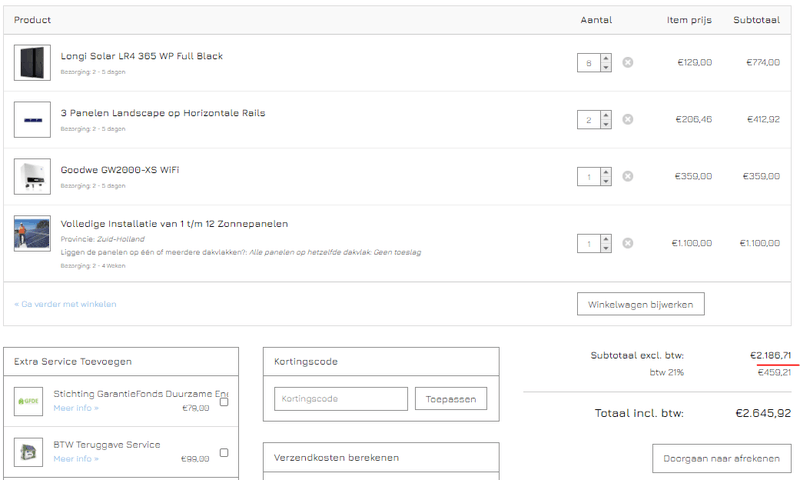
Task: Open Goodwe GW2000-XS inverter thumbnail
Action: 32,176
